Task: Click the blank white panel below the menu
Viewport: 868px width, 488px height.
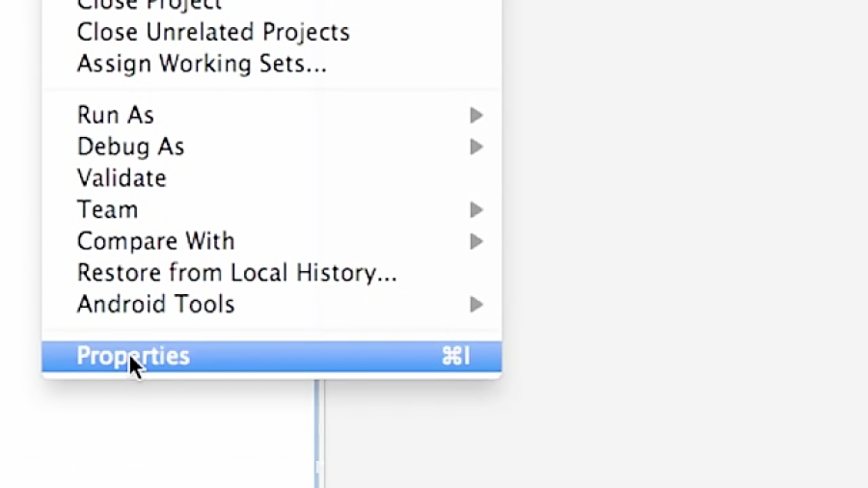Action: 154,434
